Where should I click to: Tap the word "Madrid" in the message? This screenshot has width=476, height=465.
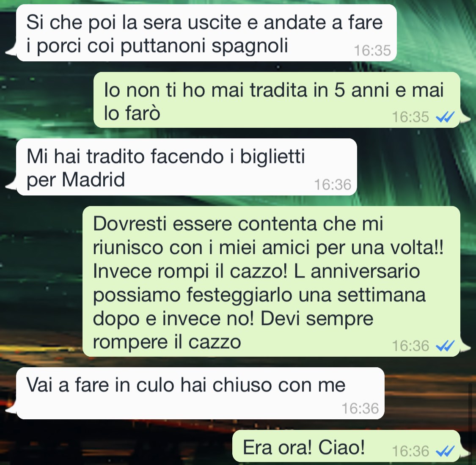(x=93, y=179)
